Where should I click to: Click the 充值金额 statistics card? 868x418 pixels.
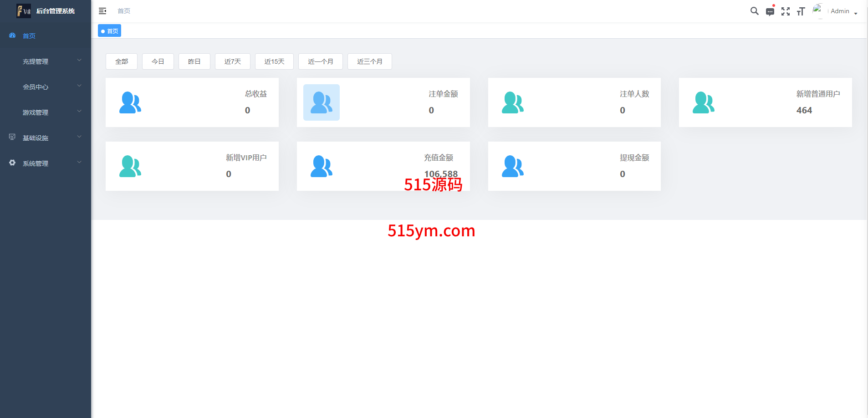[383, 166]
